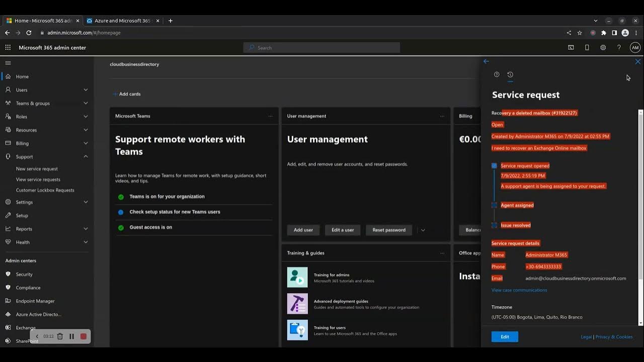Expand the Billing section chevron
Image resolution: width=644 pixels, height=362 pixels.
(86, 143)
